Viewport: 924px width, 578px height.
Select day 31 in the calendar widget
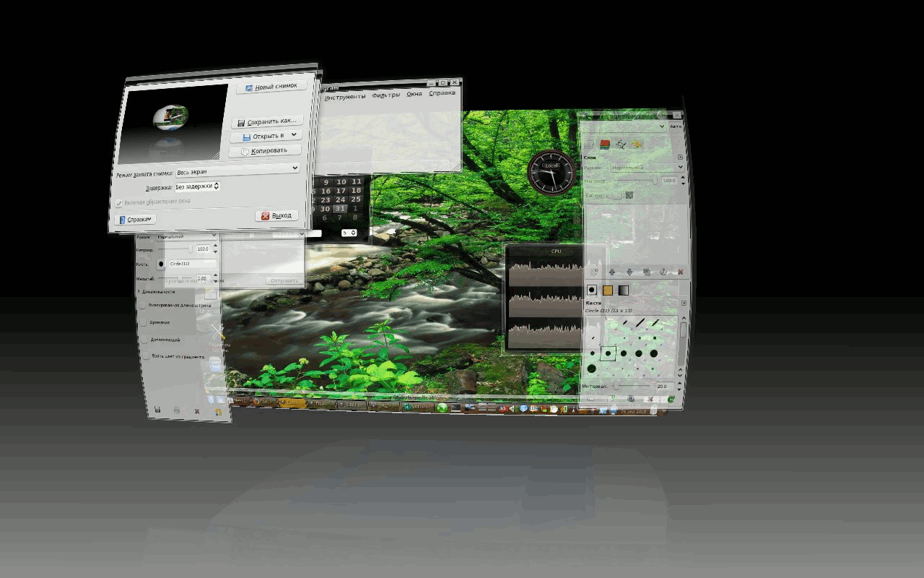[341, 209]
